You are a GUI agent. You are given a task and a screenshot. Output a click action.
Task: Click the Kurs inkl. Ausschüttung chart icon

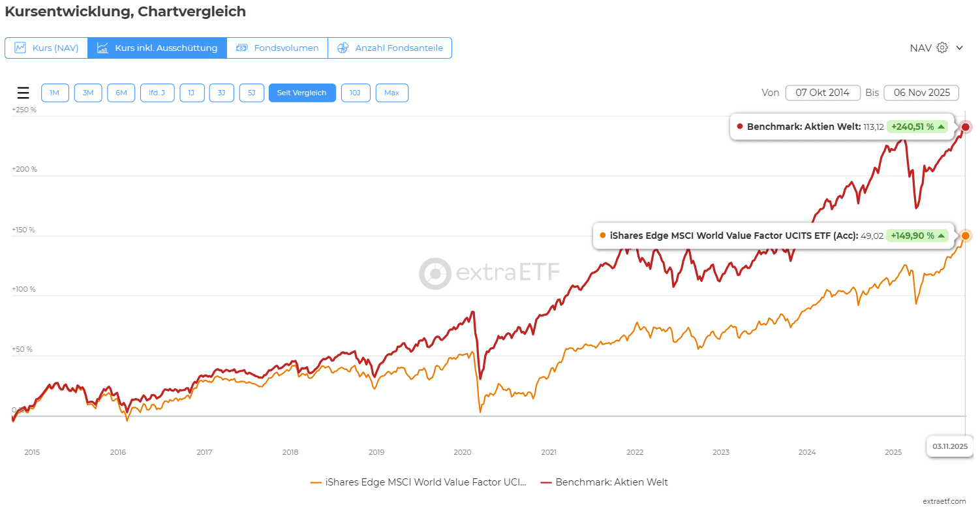pyautogui.click(x=102, y=48)
